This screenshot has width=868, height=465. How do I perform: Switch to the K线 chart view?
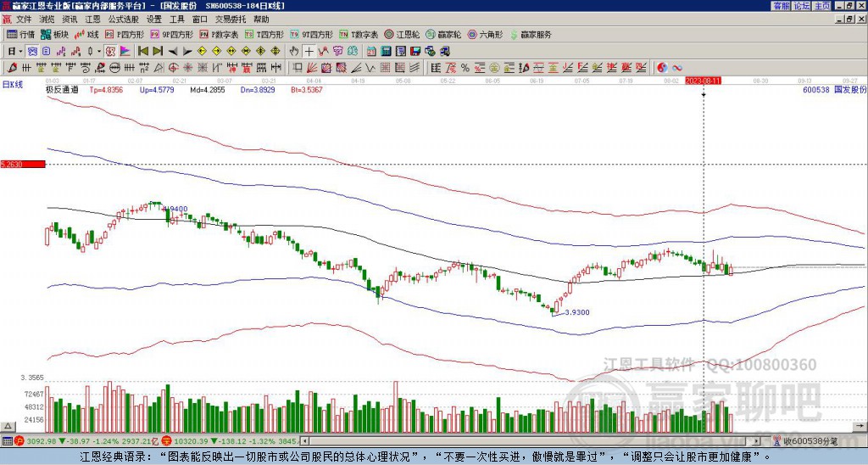(x=86, y=34)
